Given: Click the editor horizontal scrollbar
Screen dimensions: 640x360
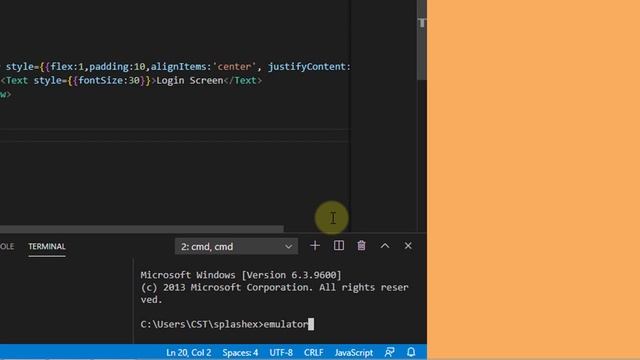Looking at the screenshot, I should click(142, 229).
